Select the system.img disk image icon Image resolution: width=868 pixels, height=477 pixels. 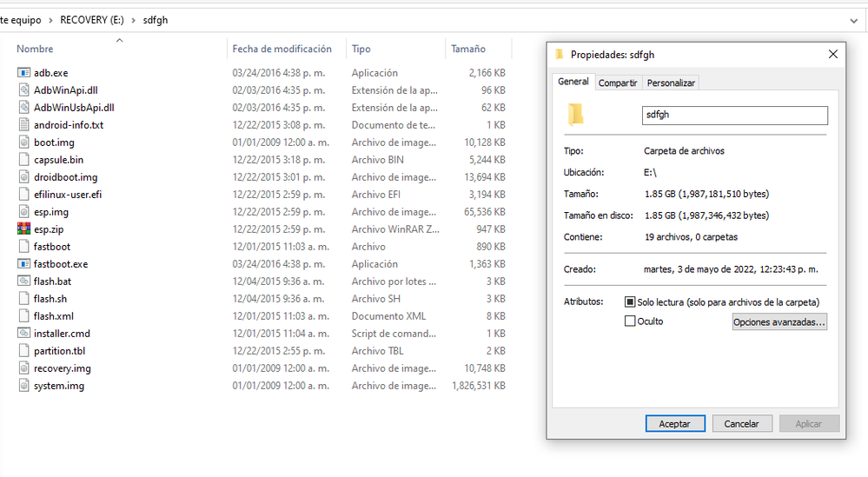[23, 386]
